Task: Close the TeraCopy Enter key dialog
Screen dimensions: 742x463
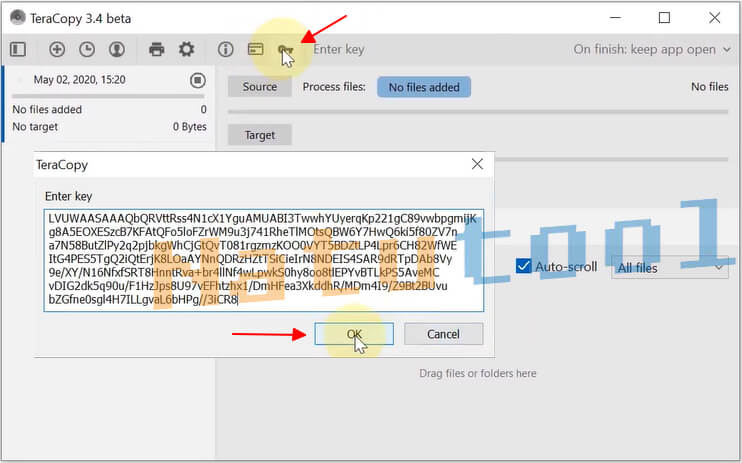Action: tap(477, 164)
